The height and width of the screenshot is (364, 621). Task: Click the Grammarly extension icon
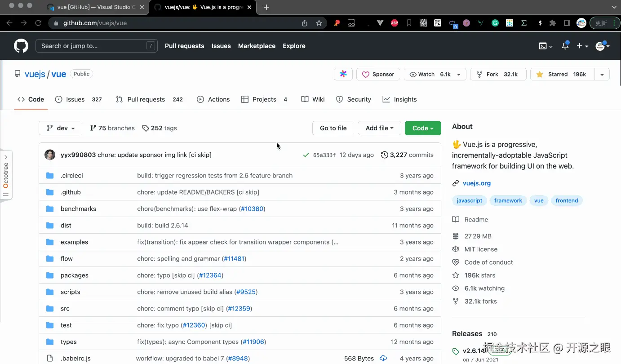pos(495,23)
